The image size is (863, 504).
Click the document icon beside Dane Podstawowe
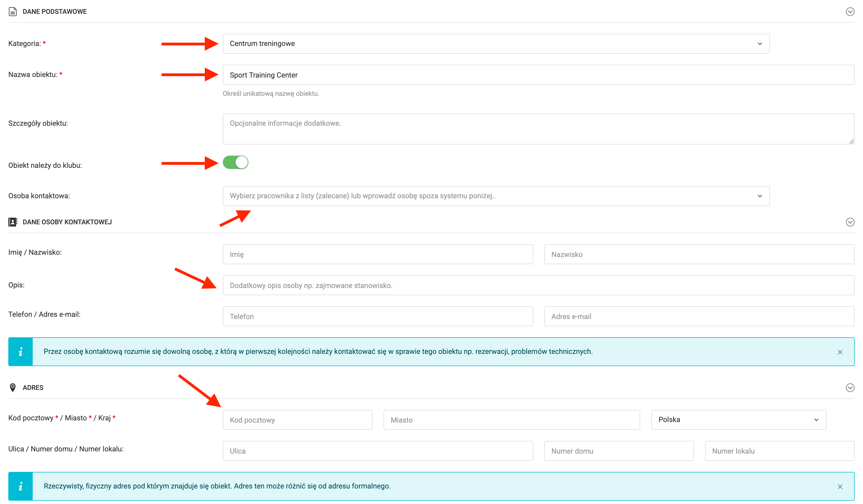13,12
